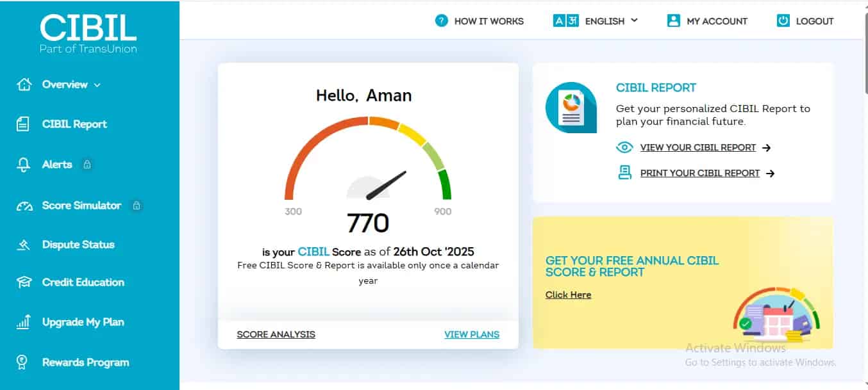Click Here for free annual CIBIL report
Image resolution: width=868 pixels, height=390 pixels.
coord(568,295)
